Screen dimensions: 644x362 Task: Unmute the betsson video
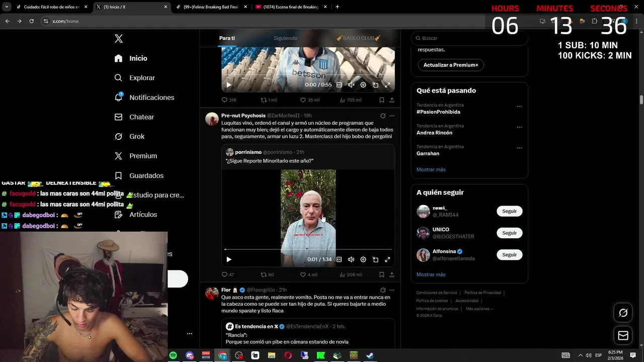coord(351,85)
